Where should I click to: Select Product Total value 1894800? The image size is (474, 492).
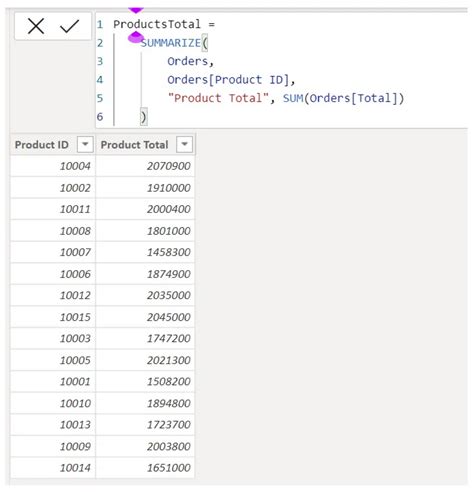pos(145,403)
